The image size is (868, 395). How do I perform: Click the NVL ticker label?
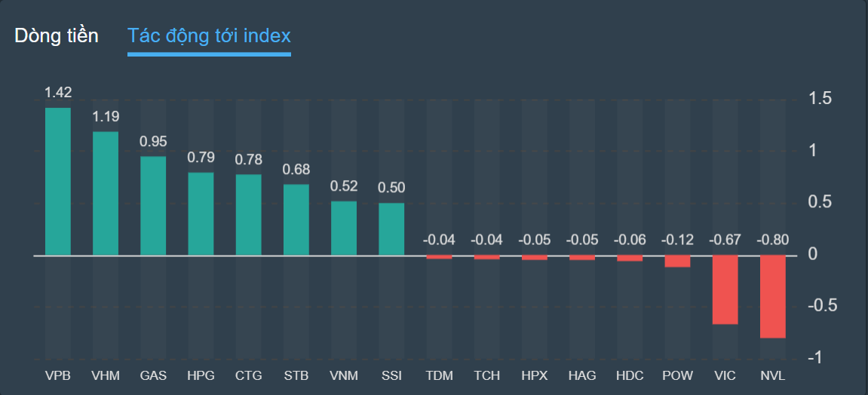tap(773, 375)
